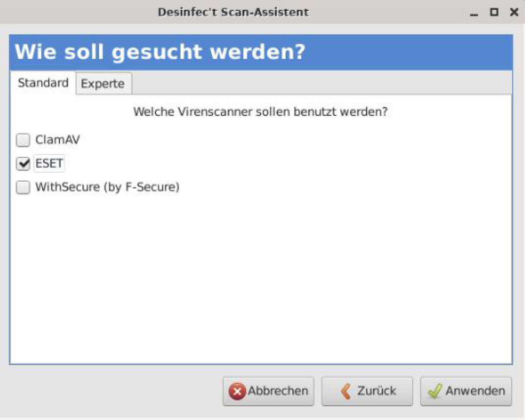Tick the WithSecure (by F-Secure) checkbox

(x=23, y=187)
